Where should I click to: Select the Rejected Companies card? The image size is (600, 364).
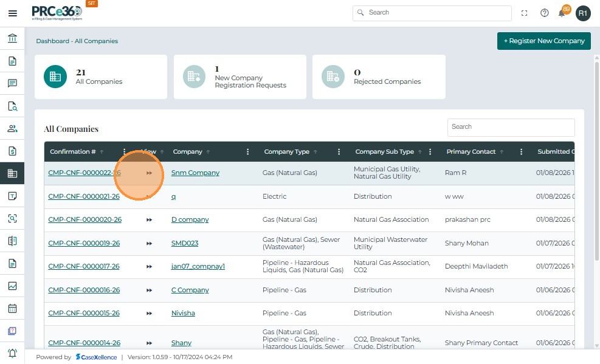[x=378, y=77]
